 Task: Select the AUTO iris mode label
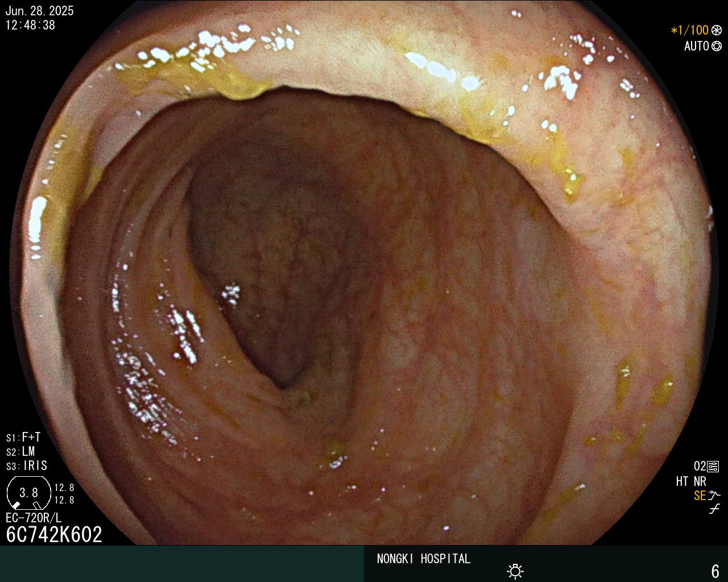click(x=697, y=46)
